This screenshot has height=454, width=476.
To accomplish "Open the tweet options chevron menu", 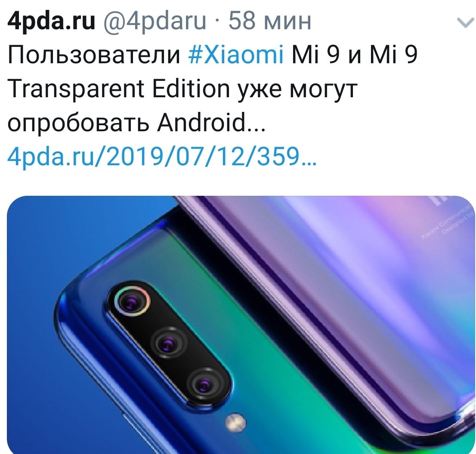I will point(465,23).
